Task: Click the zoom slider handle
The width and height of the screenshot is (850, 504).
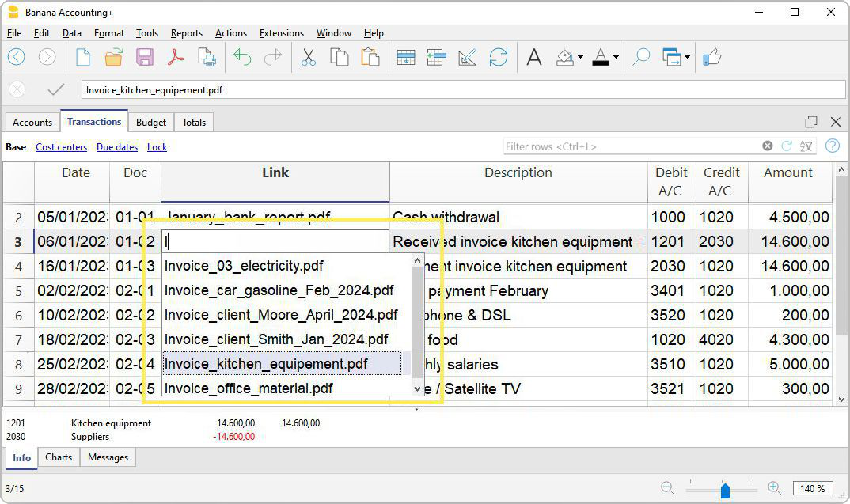Action: (x=725, y=490)
